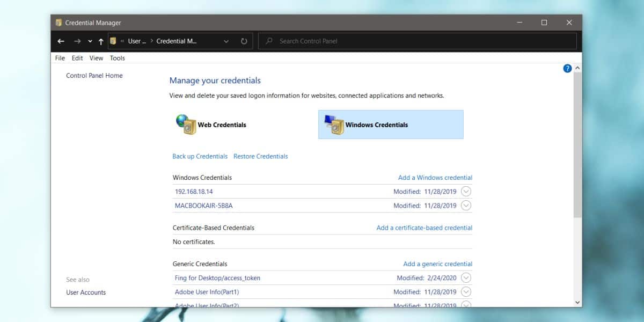Click the scrollbar down arrow
644x322 pixels.
coord(577,302)
